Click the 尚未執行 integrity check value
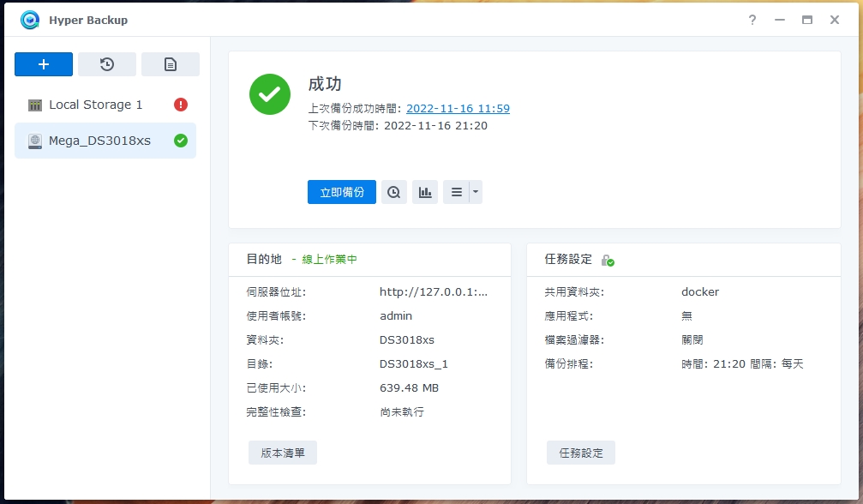Viewport: 863px width, 504px height. [402, 412]
